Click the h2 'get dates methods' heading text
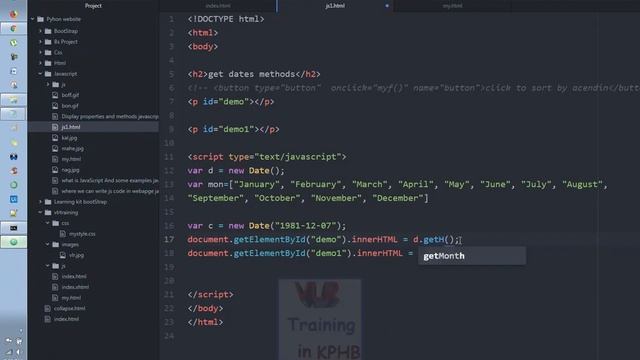This screenshot has width=640, height=360. pos(251,74)
